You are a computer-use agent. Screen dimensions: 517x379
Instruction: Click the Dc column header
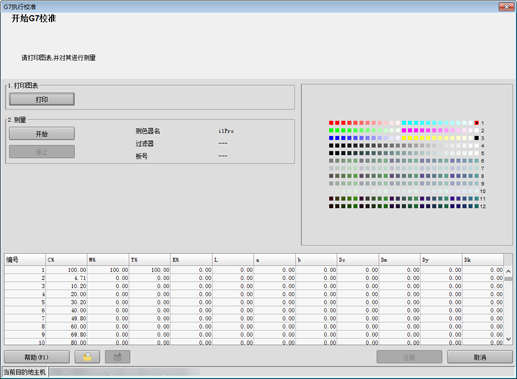click(x=358, y=260)
